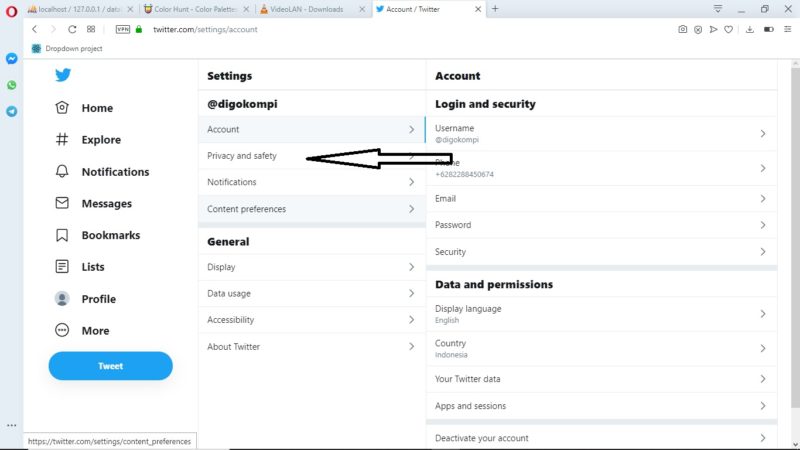
Task: Select Privacy and safety settings
Action: [312, 156]
